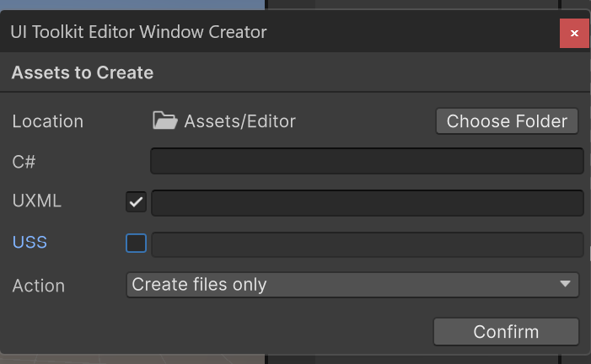This screenshot has height=364, width=591.
Task: Click the UXML label
Action: (36, 201)
